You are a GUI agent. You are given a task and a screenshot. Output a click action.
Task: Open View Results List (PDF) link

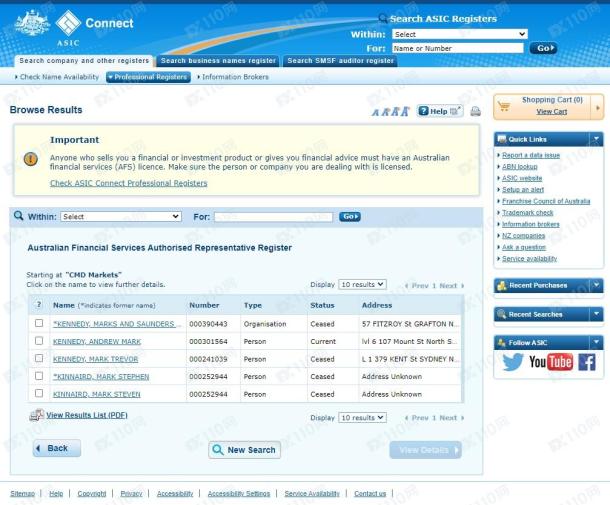87,415
